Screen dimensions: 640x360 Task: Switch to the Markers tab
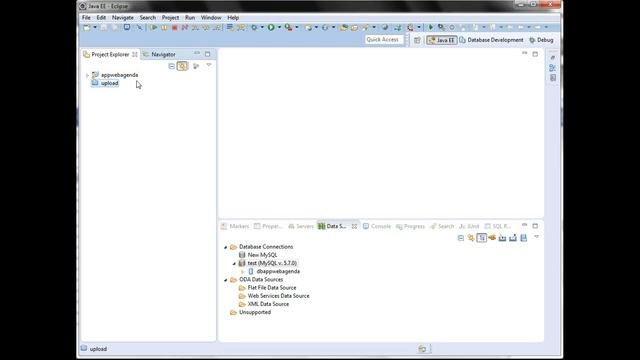point(235,226)
